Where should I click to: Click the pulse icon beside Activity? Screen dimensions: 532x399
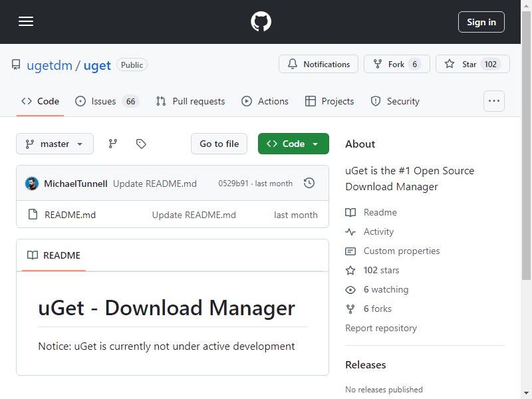point(350,232)
